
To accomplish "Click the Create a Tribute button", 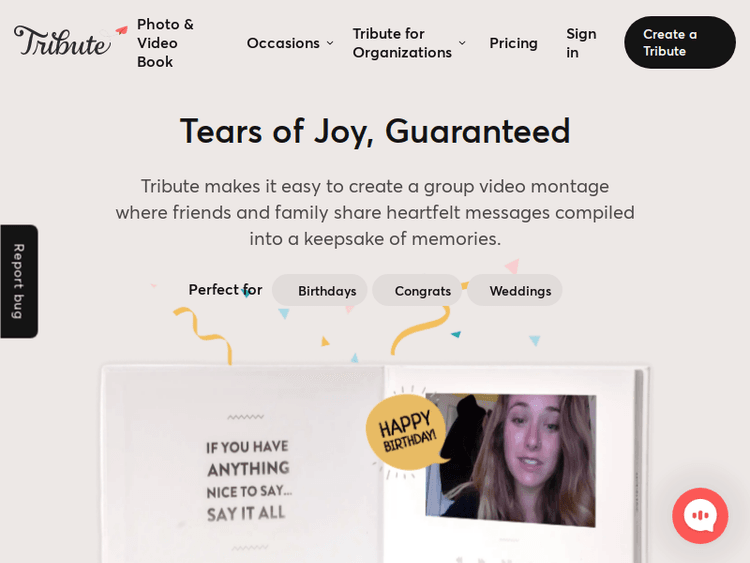I will [x=680, y=43].
